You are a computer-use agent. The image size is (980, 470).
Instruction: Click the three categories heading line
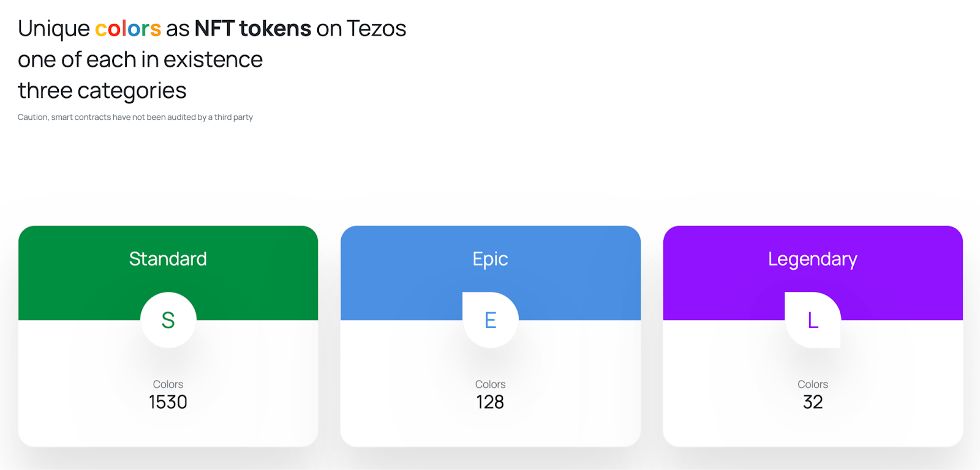[x=102, y=91]
